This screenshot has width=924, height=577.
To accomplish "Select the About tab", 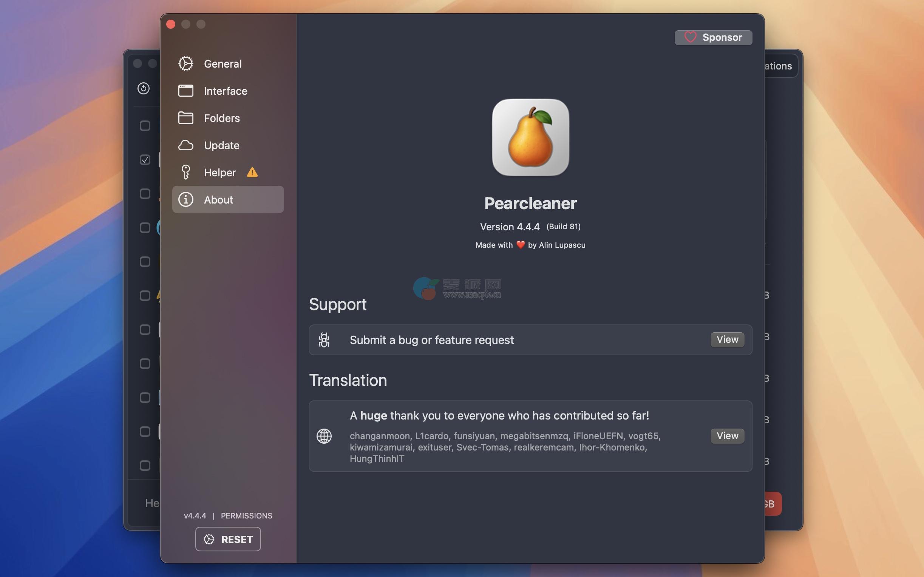I will tap(228, 200).
